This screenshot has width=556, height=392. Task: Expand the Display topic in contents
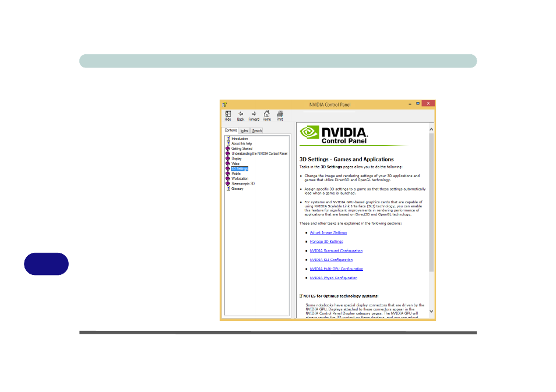pos(236,158)
